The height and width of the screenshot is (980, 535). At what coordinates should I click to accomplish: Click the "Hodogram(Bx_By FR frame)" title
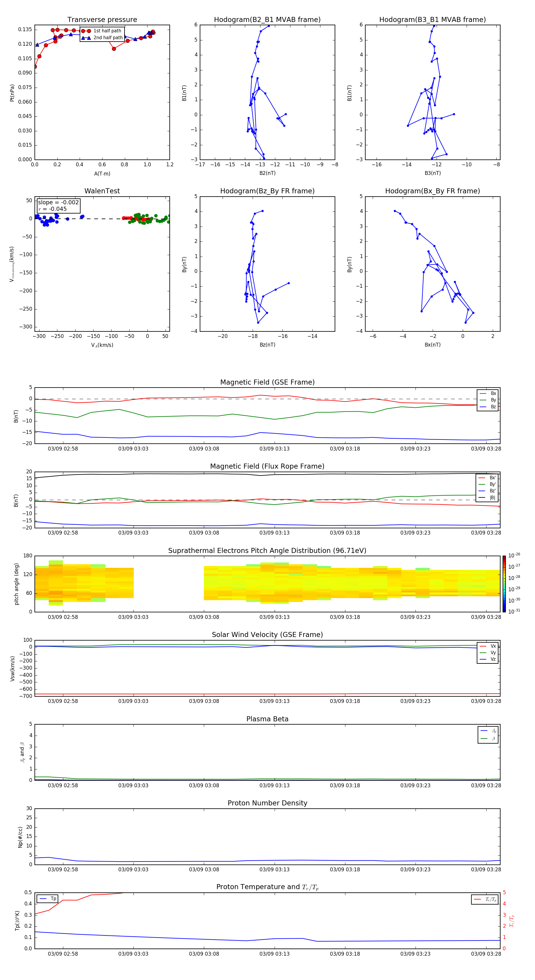pyautogui.click(x=432, y=191)
